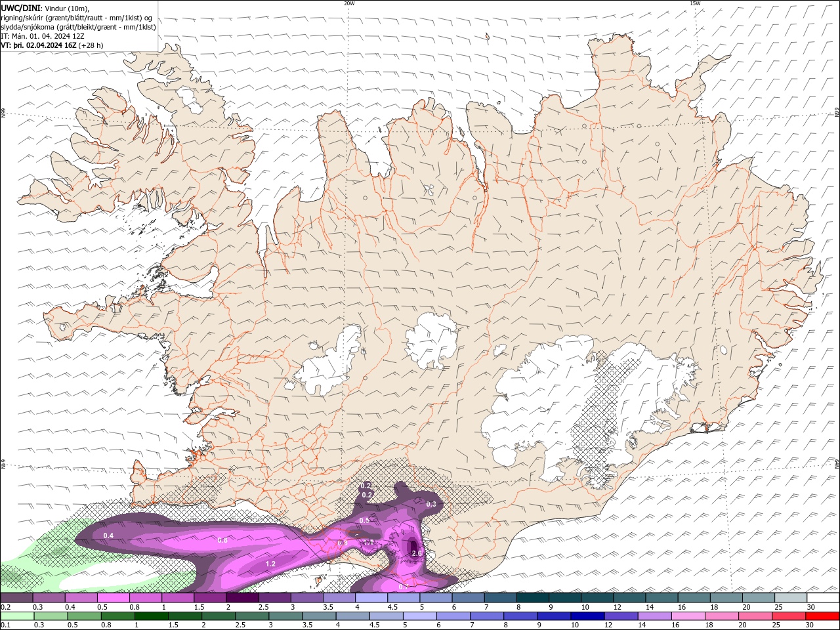The width and height of the screenshot is (840, 630).
Task: Click the dusky purple 0.2 swatch in top legend
Action: pyautogui.click(x=16, y=598)
